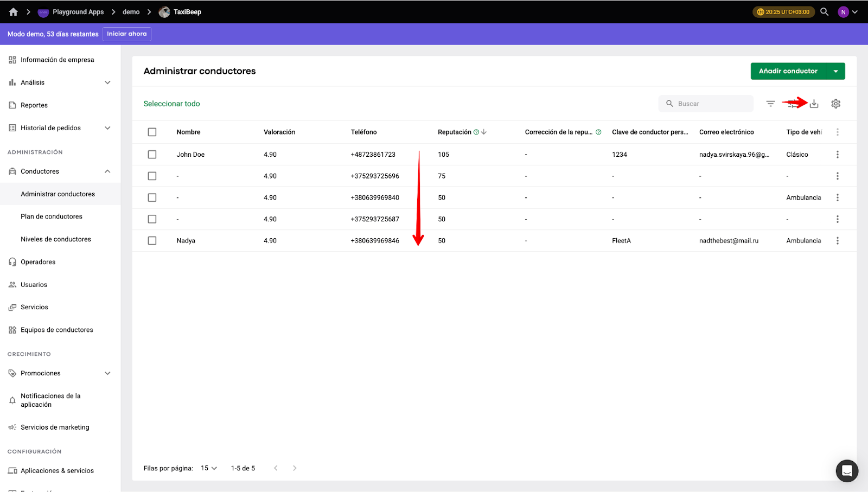This screenshot has width=868, height=492.
Task: Select Administrar conductores menu item
Action: click(x=60, y=194)
